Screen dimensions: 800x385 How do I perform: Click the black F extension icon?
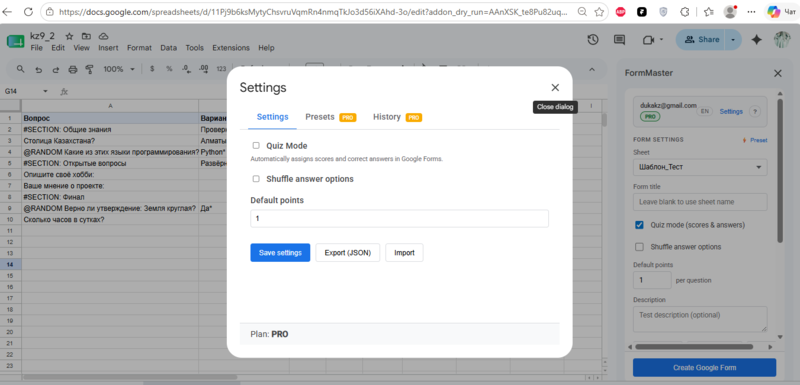tap(642, 12)
